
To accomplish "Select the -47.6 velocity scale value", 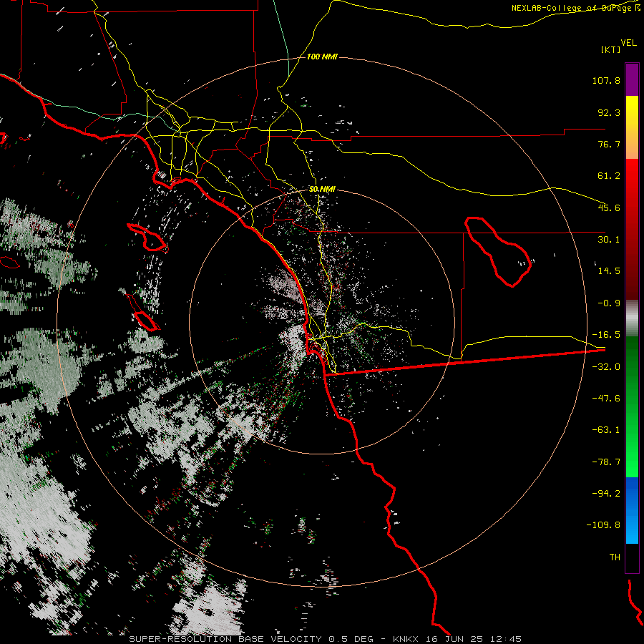I will (606, 399).
